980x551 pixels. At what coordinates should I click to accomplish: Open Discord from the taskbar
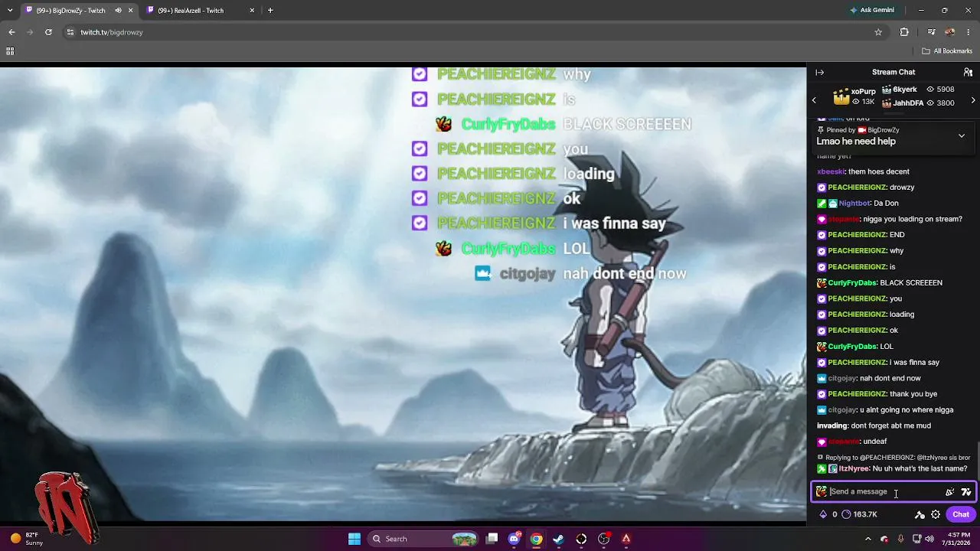coord(514,539)
